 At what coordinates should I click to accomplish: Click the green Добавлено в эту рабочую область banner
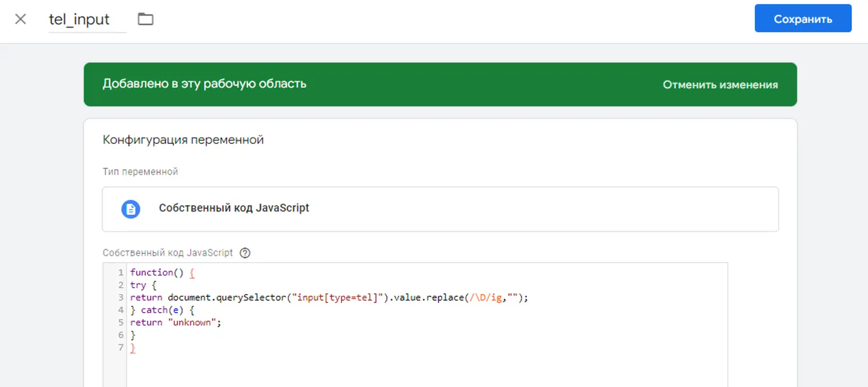440,85
